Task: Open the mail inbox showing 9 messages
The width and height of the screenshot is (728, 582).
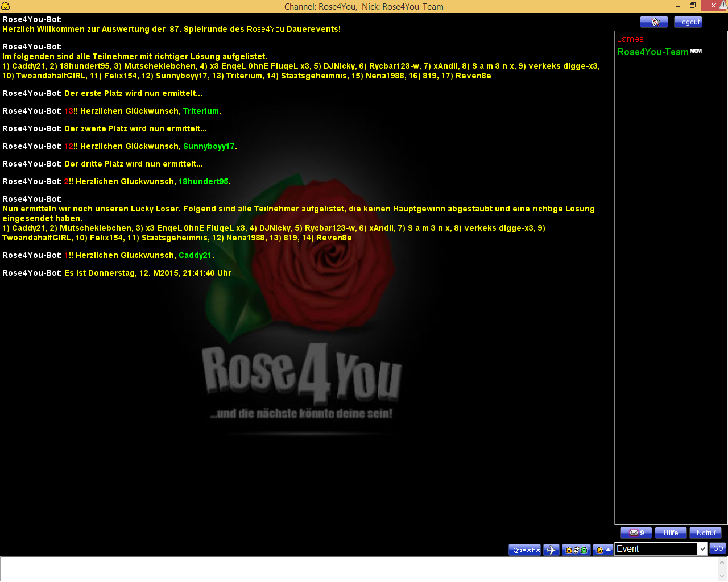Action: [x=636, y=533]
